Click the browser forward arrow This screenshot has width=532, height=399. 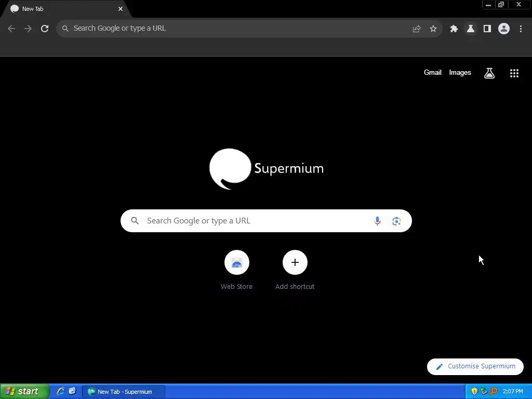pyautogui.click(x=28, y=29)
